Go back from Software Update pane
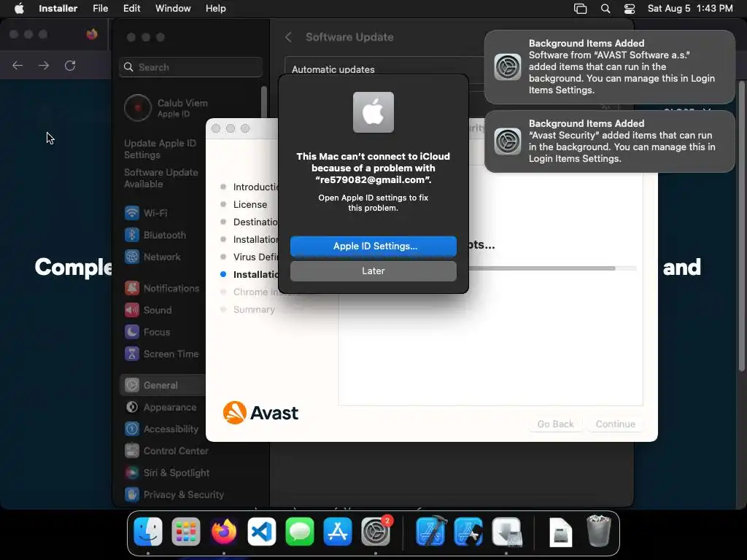The image size is (747, 560). point(288,37)
